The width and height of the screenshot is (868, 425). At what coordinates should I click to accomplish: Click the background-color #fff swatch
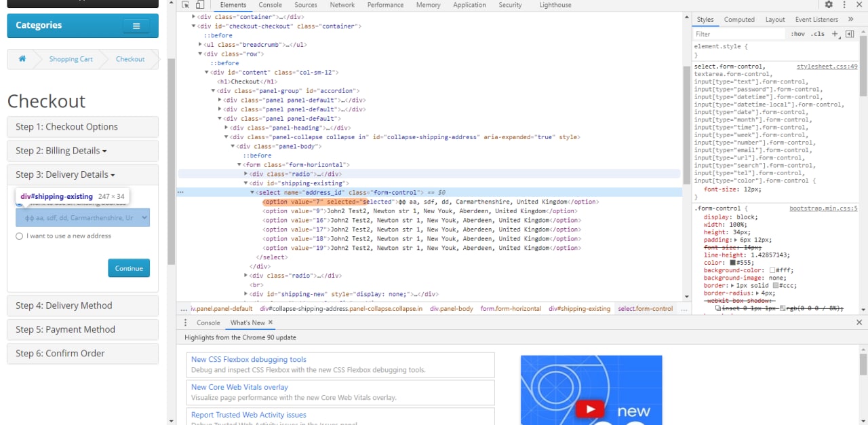pyautogui.click(x=772, y=270)
